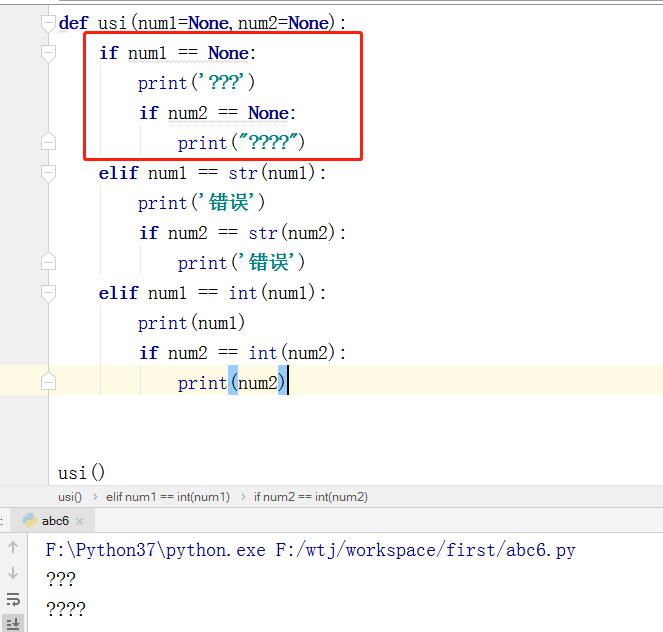Click the 'elif num1 == int(num1)' breadcrumb
This screenshot has height=632, width=663.
click(168, 497)
